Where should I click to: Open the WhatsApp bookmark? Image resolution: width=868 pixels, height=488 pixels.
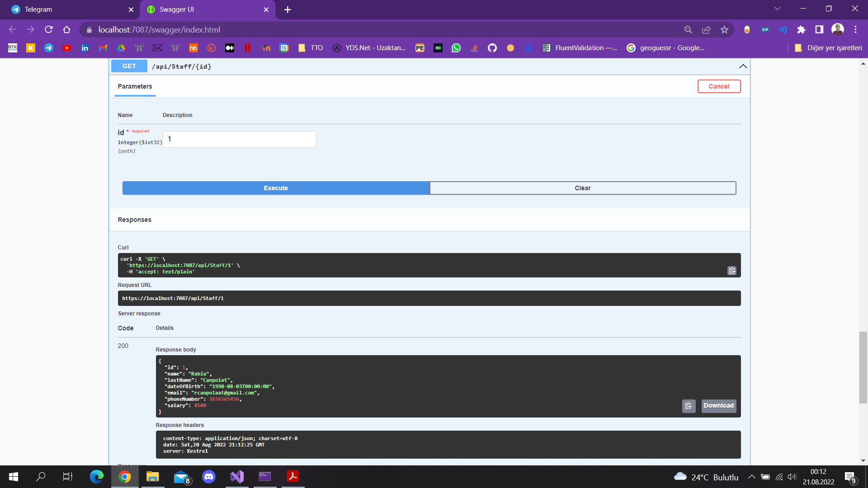click(x=456, y=47)
